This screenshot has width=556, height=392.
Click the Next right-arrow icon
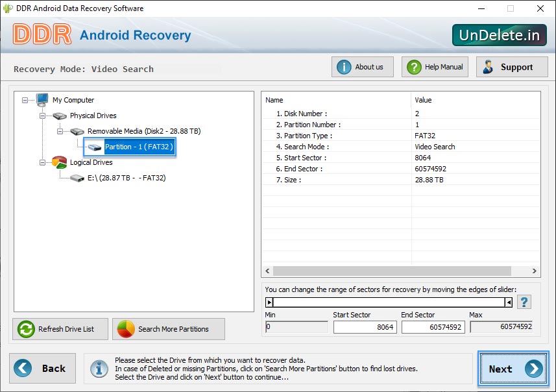tap(534, 369)
